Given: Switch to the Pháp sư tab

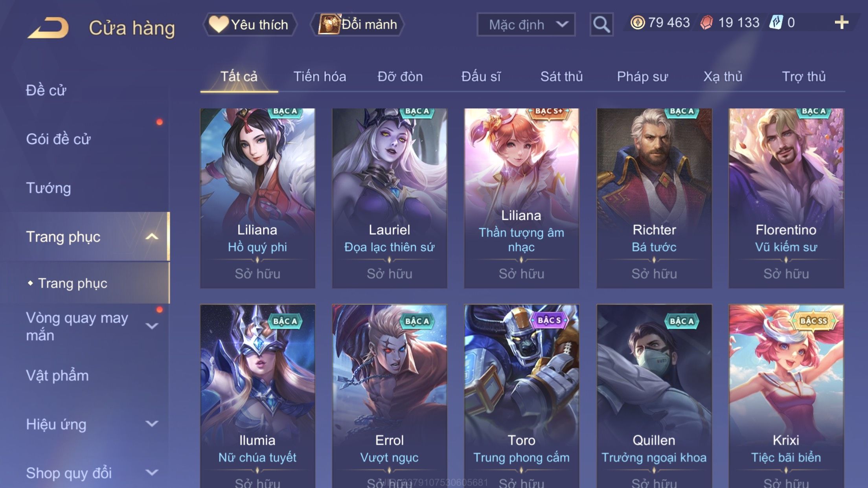Looking at the screenshot, I should coord(642,76).
